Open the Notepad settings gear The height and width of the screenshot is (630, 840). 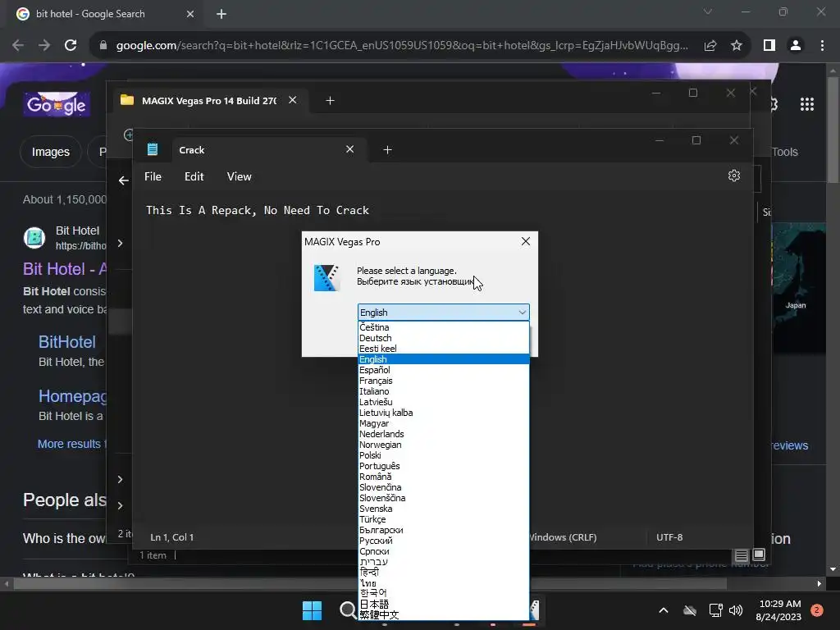(734, 176)
